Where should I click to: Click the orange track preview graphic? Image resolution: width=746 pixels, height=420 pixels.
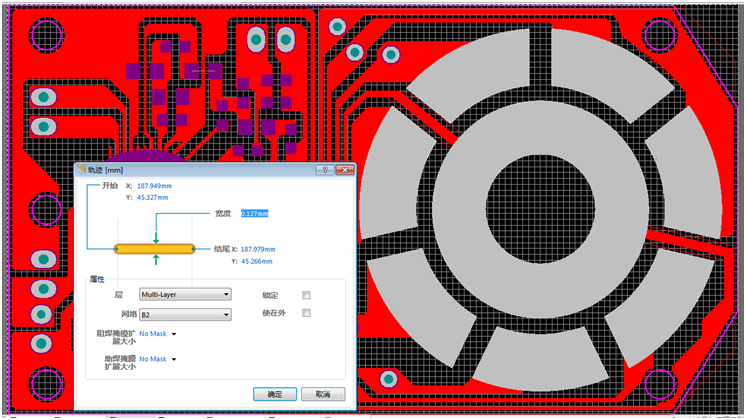click(154, 248)
